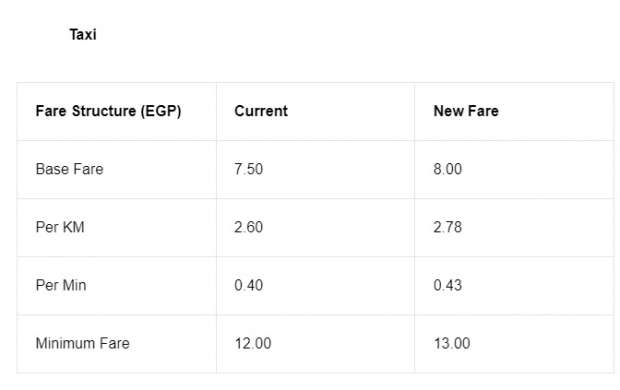Viewport: 620px width, 390px height.
Task: Click the new minimum fare value 13.00
Action: click(452, 343)
